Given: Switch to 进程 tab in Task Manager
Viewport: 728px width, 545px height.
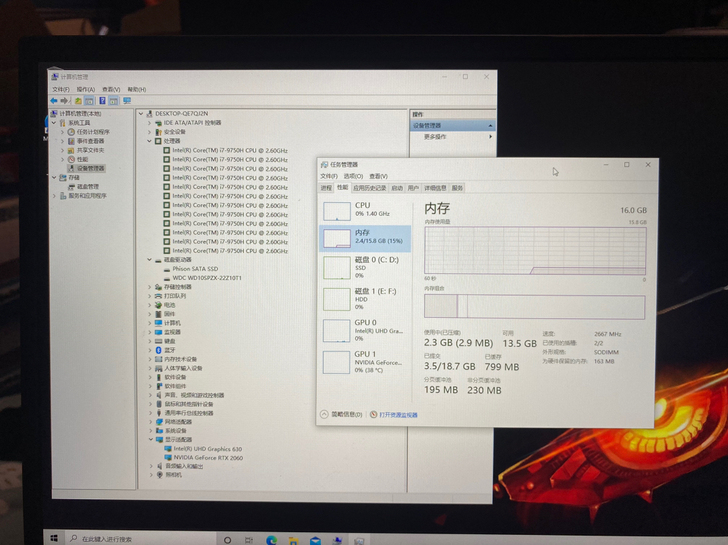Looking at the screenshot, I should coord(326,188).
